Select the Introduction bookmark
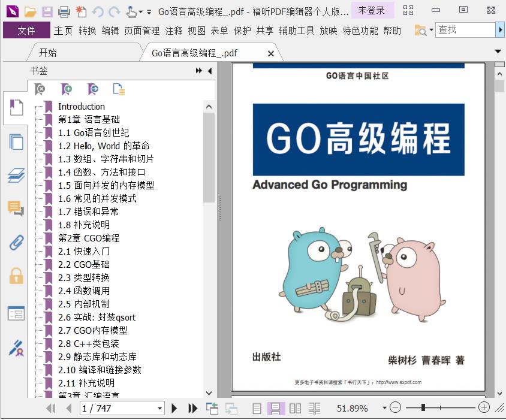The height and width of the screenshot is (420, 506). [x=82, y=107]
